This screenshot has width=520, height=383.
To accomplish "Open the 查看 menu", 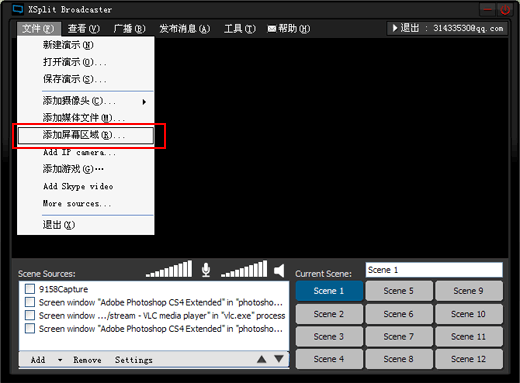I will (84, 29).
